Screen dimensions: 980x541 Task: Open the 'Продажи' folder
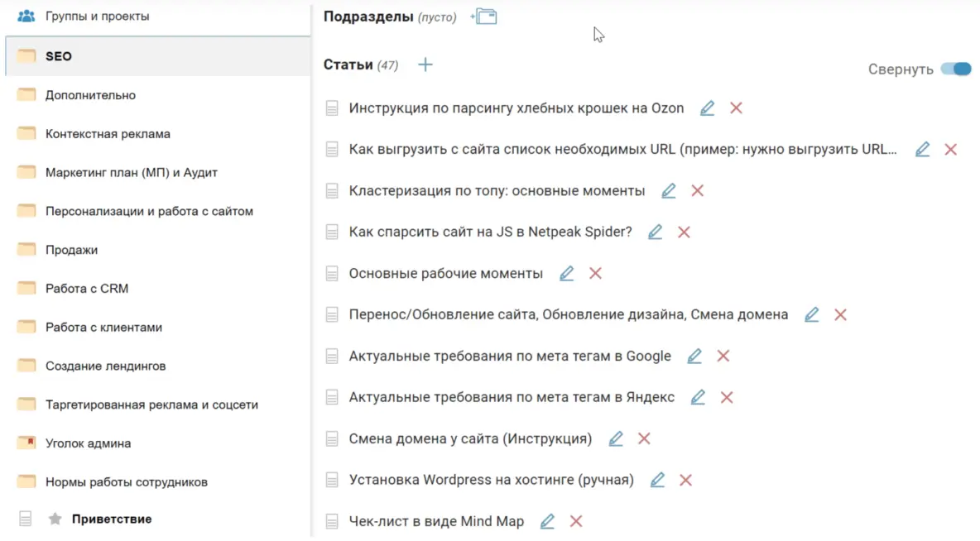tap(71, 250)
